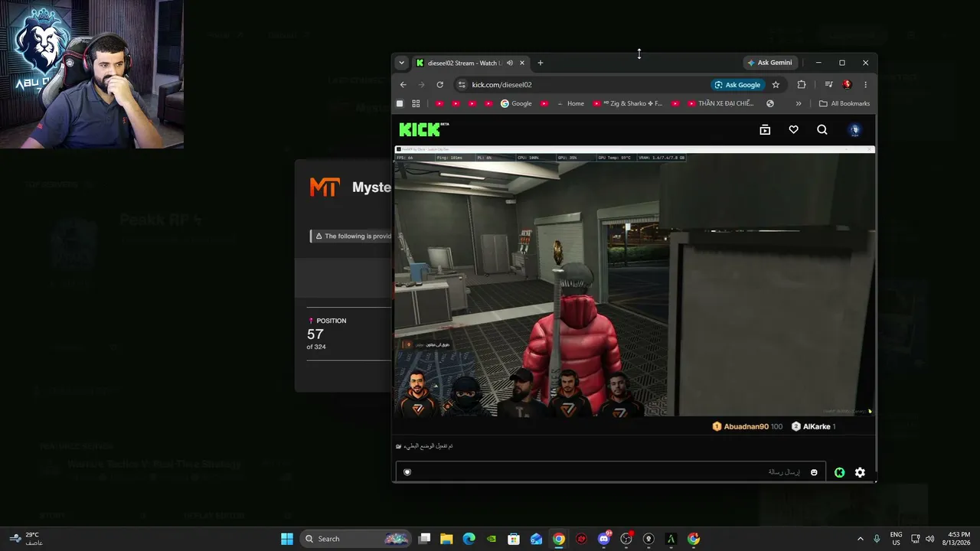980x551 pixels.
Task: Open Task View on the taskbar
Action: 425,539
